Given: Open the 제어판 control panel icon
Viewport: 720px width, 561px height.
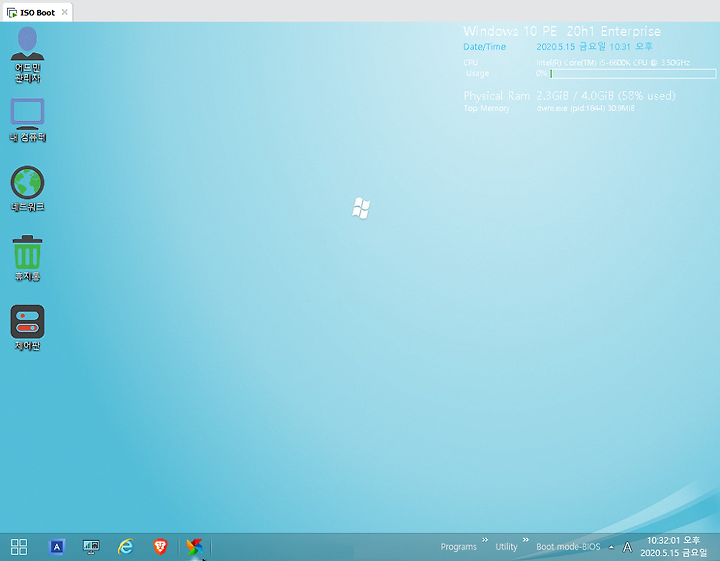Looking at the screenshot, I should 28,327.
